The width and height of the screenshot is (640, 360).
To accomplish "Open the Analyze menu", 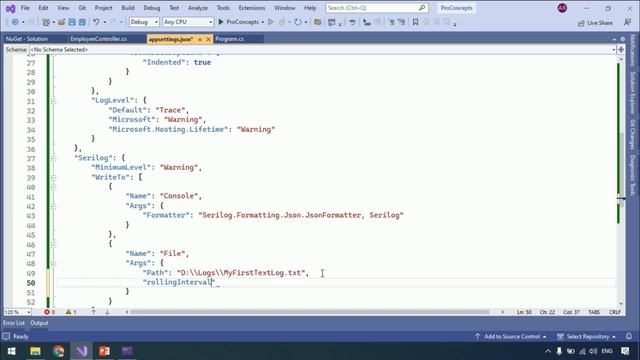I will (x=198, y=8).
